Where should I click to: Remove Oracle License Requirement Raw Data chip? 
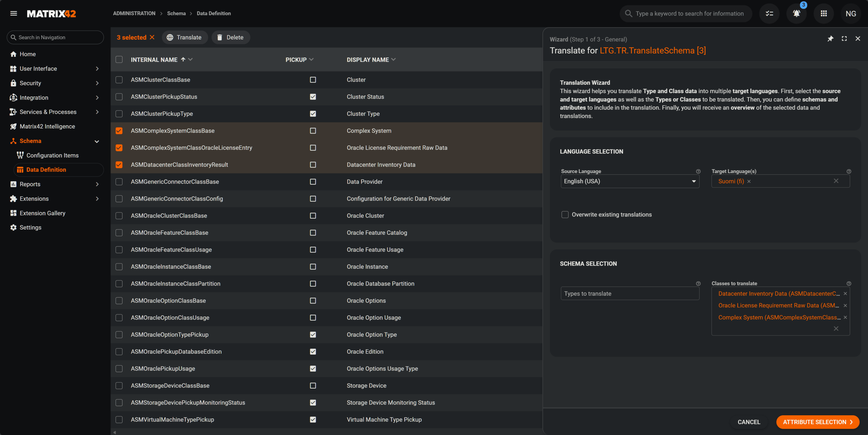point(845,306)
